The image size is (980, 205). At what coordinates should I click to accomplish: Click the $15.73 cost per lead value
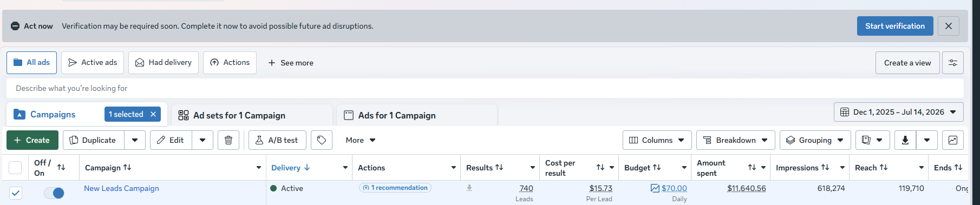[601, 188]
